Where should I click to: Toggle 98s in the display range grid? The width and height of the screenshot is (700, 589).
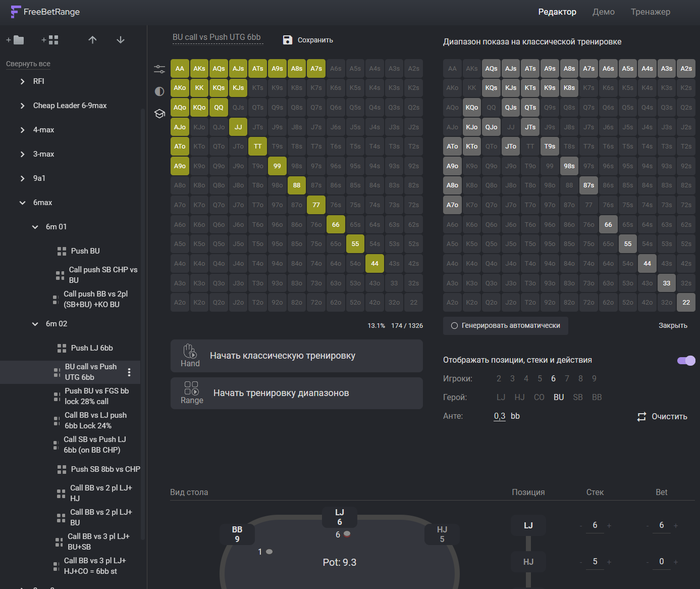tap(569, 166)
